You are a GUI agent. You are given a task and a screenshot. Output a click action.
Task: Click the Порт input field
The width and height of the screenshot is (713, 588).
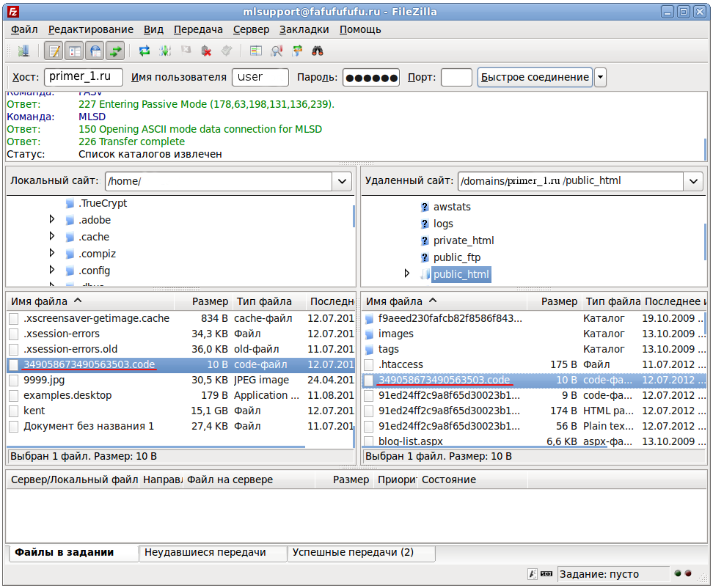(456, 77)
